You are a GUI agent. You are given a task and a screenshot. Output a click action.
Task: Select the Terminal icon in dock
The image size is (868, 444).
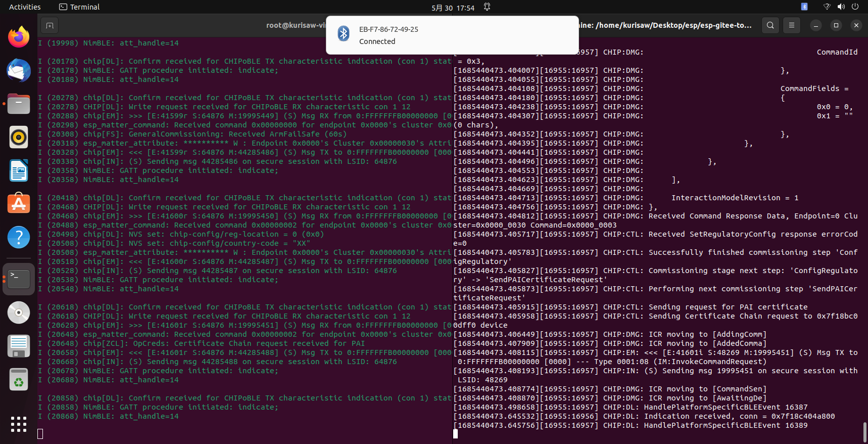(x=19, y=279)
